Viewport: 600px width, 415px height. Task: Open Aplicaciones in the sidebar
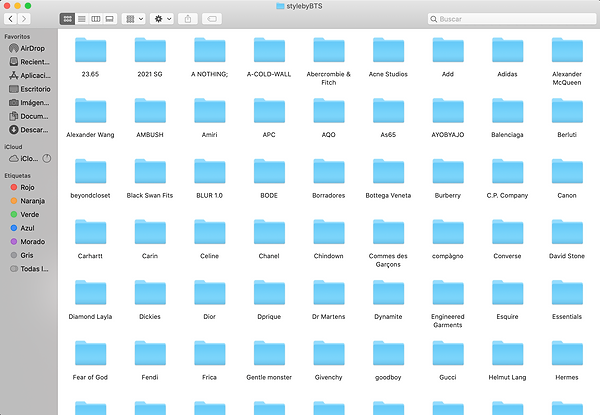(29, 75)
